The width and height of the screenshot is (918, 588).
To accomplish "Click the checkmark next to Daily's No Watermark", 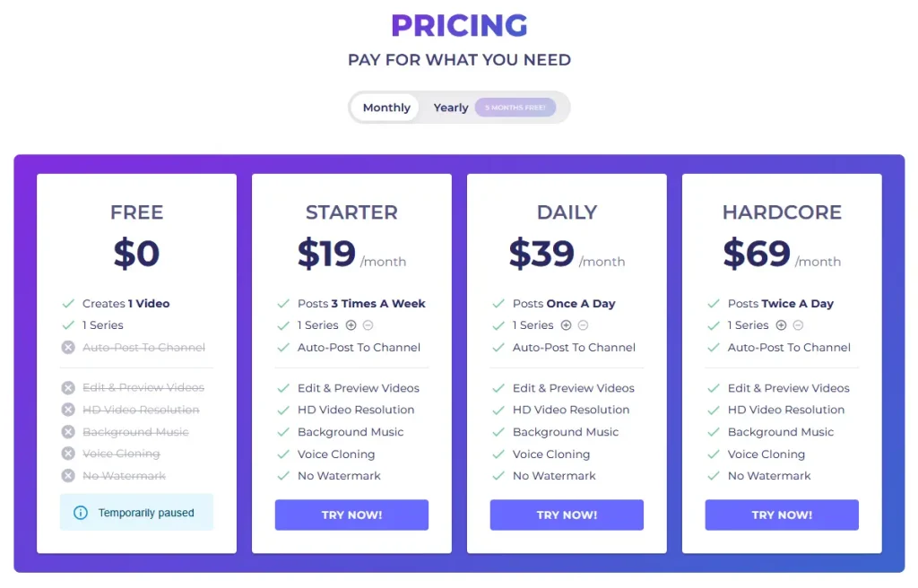I will 499,476.
